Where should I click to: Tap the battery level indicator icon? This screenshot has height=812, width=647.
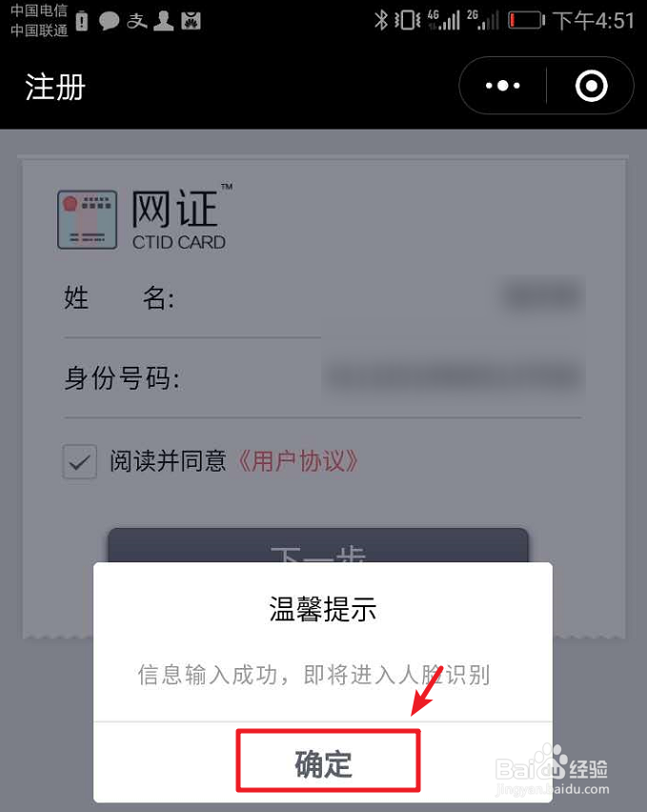click(x=526, y=20)
